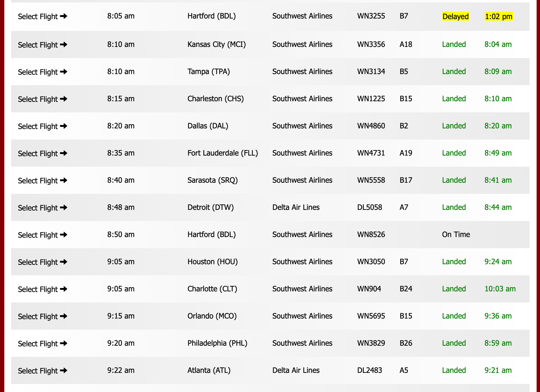Click the arrow icon in the Atlanta row

[x=64, y=370]
